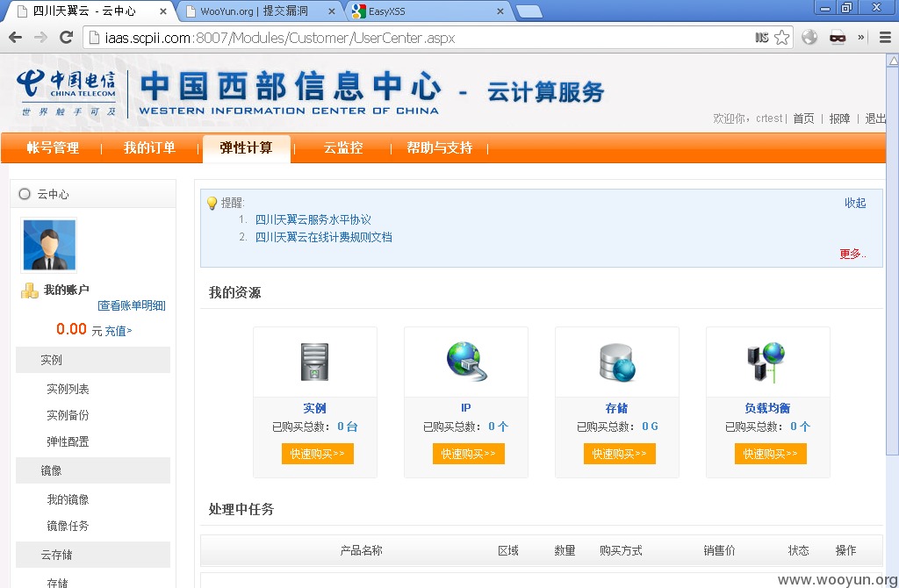This screenshot has width=899, height=588.
Task: Click 快速购买 button under 实例
Action: click(x=318, y=454)
